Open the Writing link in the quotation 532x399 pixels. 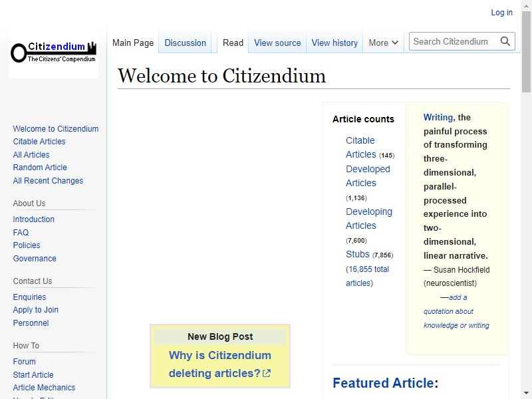coord(438,118)
